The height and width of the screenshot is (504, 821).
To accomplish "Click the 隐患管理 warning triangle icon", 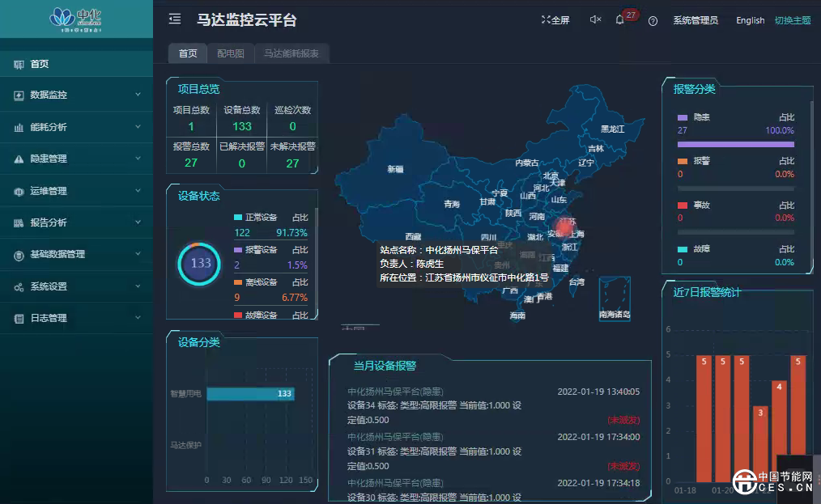I will 19,159.
